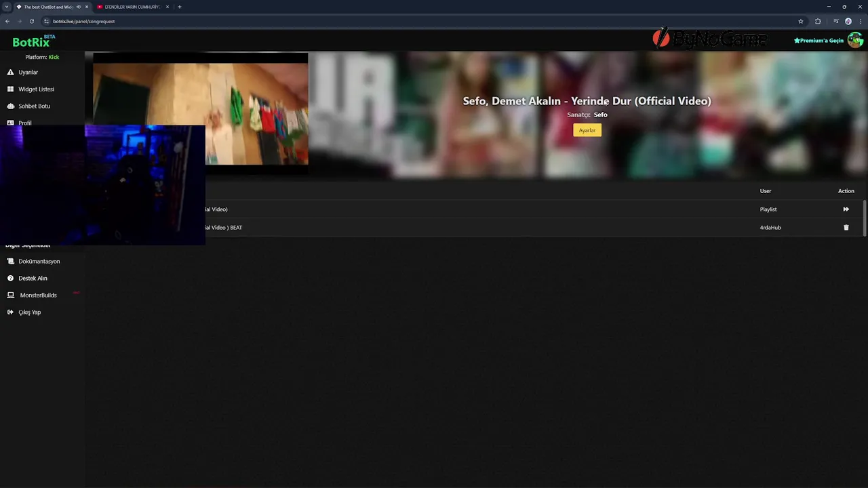Go forward in browser history

point(20,21)
